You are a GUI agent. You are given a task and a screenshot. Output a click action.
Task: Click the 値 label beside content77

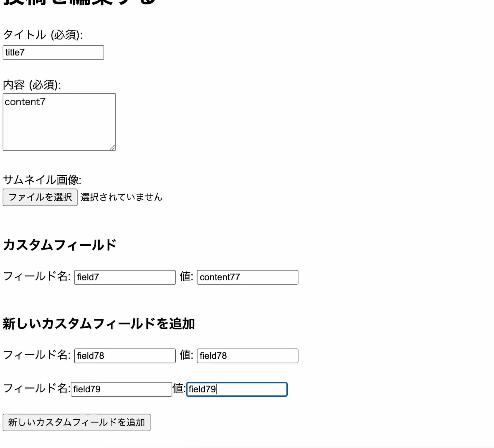[x=186, y=276]
